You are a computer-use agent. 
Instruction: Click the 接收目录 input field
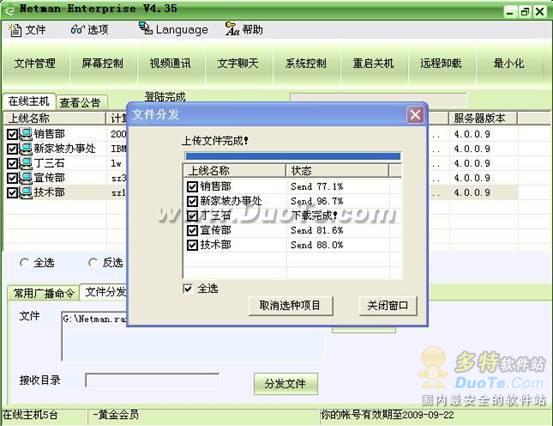152,380
